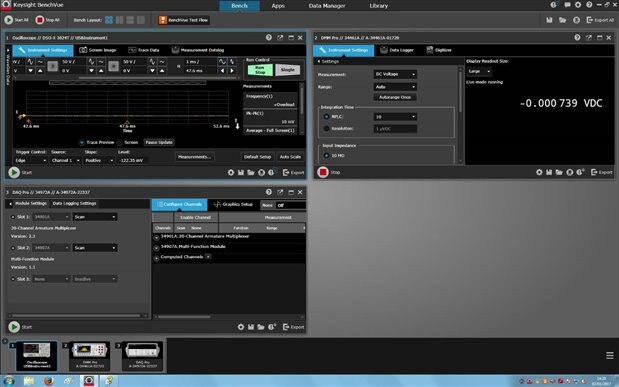Open BenchVue Test Flow
Screen dimensions: 619x387
(184, 20)
